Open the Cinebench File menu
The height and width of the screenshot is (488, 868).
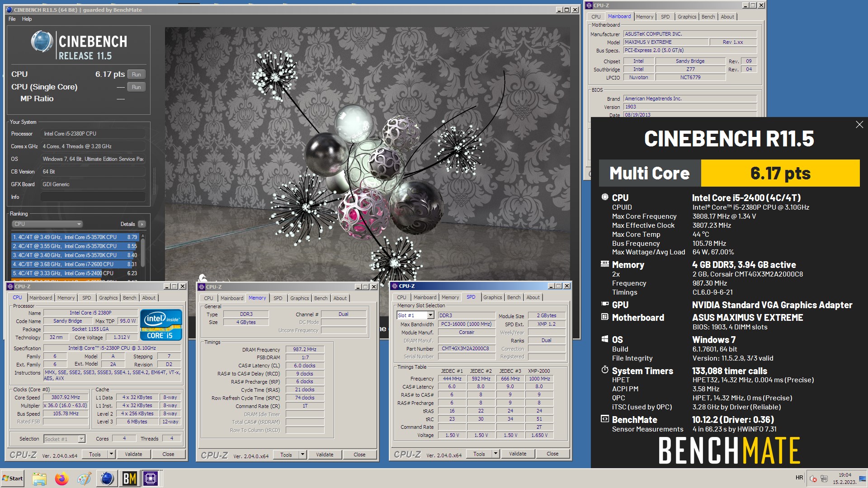pyautogui.click(x=12, y=19)
